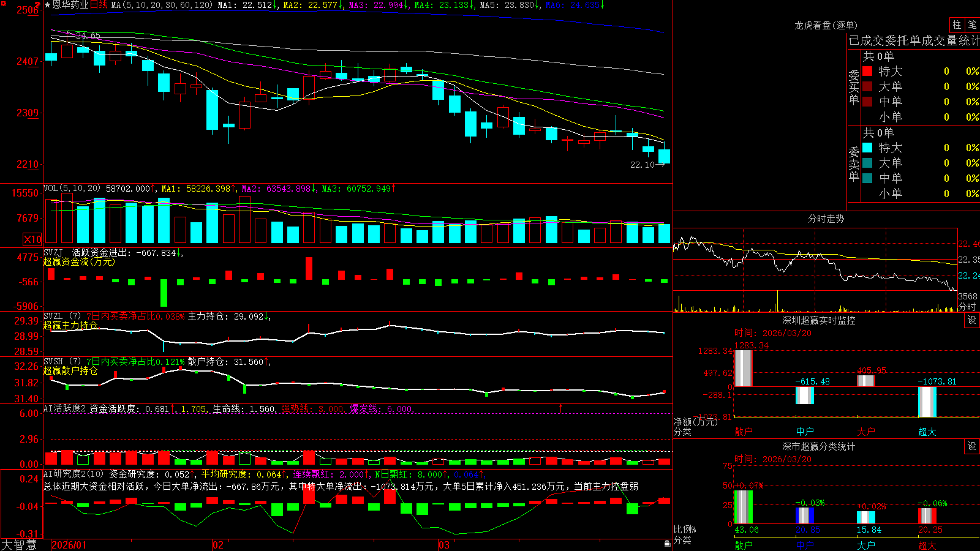Click the 超大 ratio bar showing 20.25
Image resolution: width=980 pixels, height=551 pixels.
click(927, 516)
